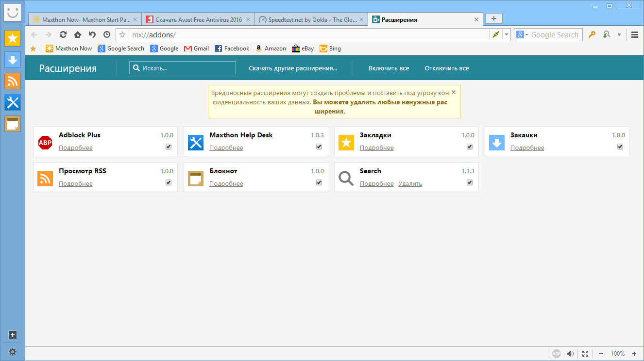This screenshot has width=644, height=361.
Task: Open Downloads arrow icon in the sidebar
Action: click(x=13, y=60)
